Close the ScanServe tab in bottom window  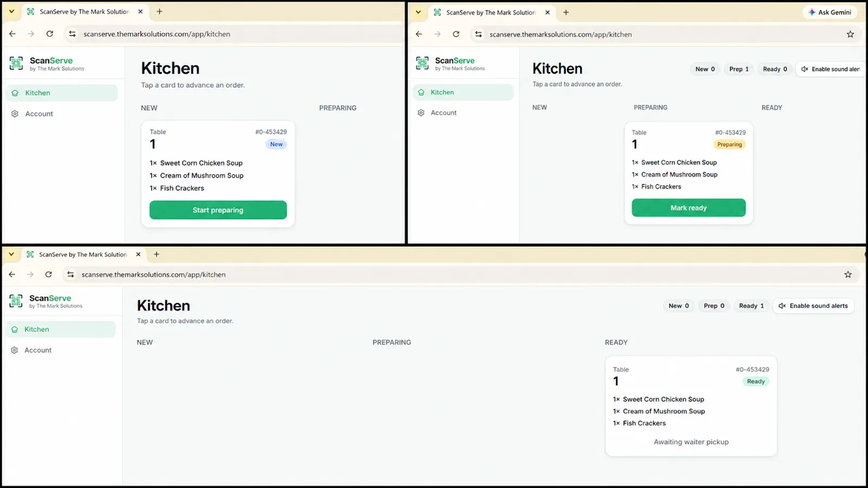138,254
